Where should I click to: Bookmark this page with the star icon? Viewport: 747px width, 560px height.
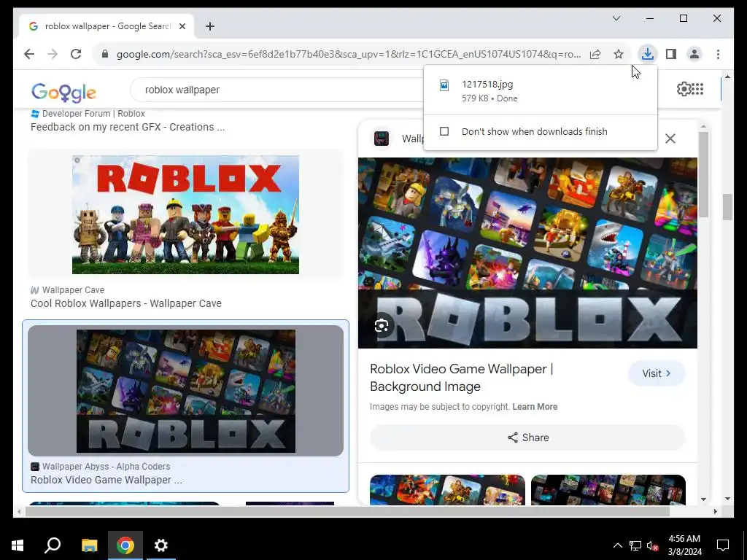coord(619,54)
